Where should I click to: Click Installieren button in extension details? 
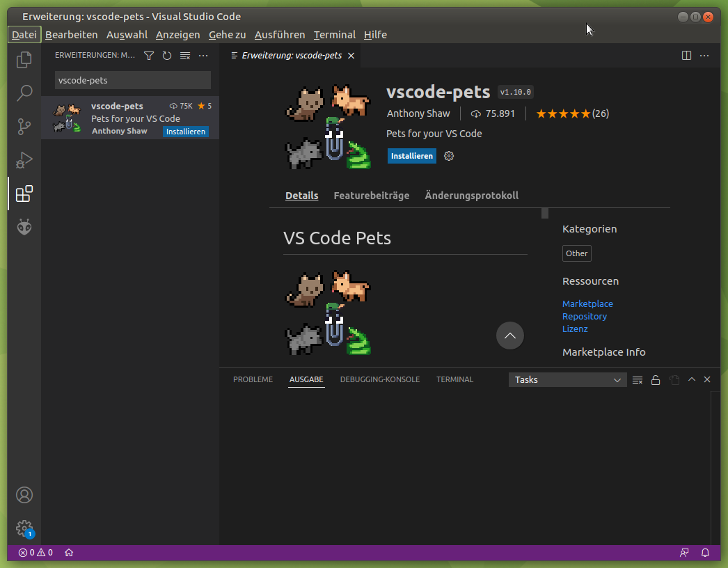pyautogui.click(x=412, y=156)
